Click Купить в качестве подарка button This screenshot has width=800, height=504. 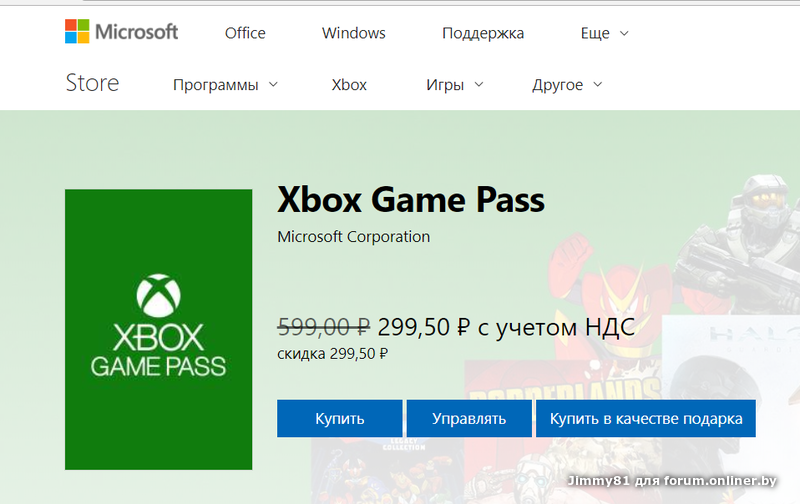646,418
